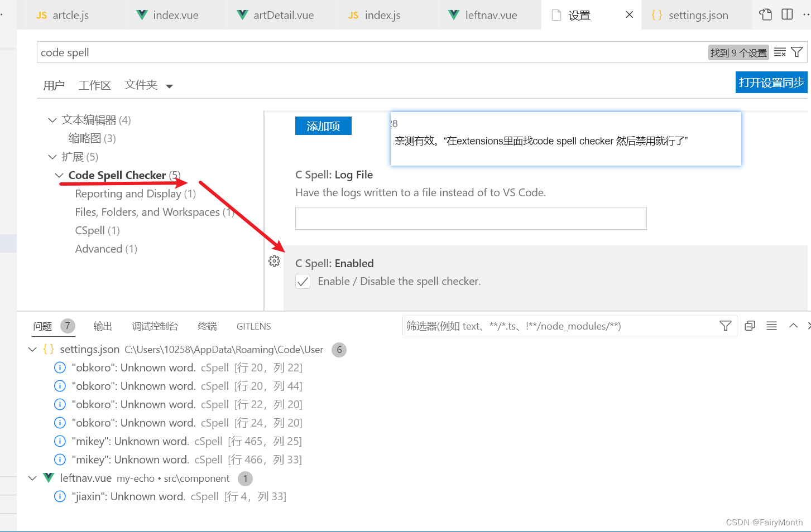The width and height of the screenshot is (811, 532).
Task: Open mikey problem at line 466 column 33
Action: point(187,460)
